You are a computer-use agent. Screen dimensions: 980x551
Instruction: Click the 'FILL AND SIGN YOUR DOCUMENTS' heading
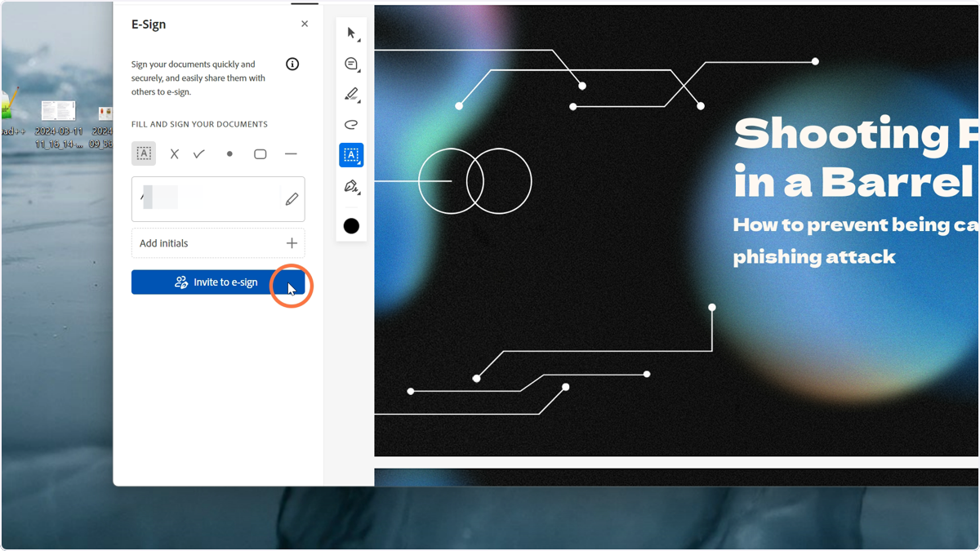(x=199, y=124)
